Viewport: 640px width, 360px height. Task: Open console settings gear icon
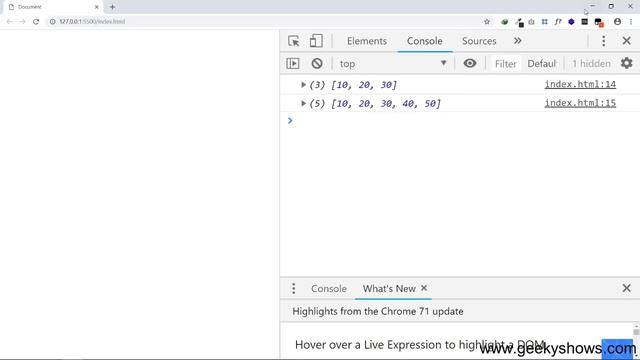tap(627, 63)
